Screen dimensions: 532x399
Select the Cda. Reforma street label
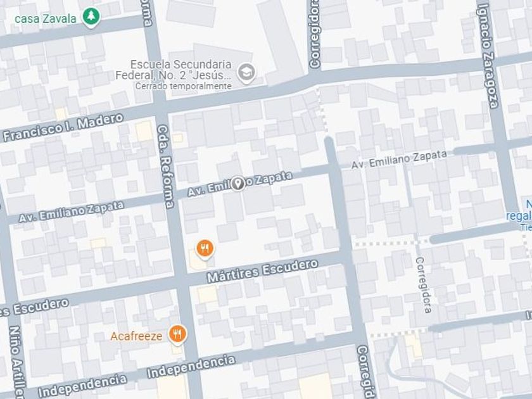pyautogui.click(x=166, y=166)
